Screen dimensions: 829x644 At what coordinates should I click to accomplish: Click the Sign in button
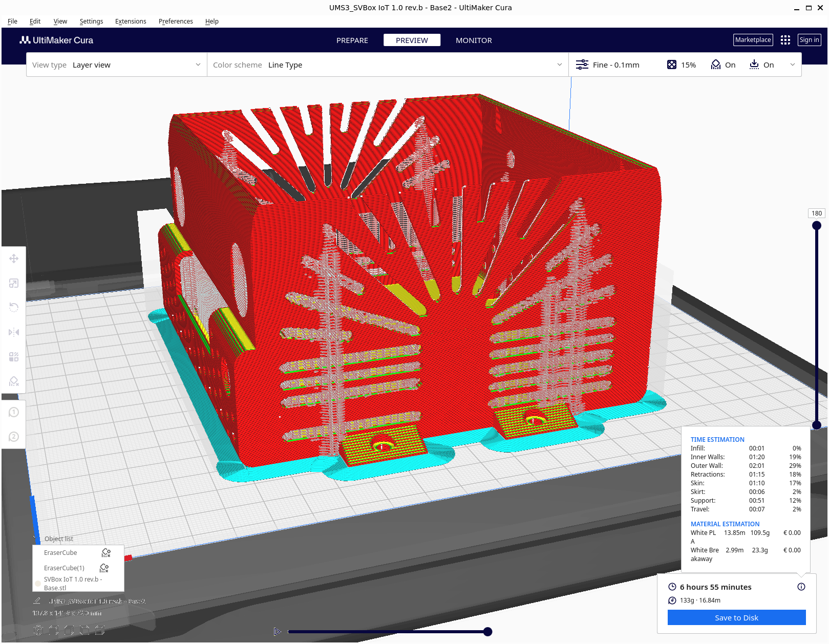pos(809,40)
